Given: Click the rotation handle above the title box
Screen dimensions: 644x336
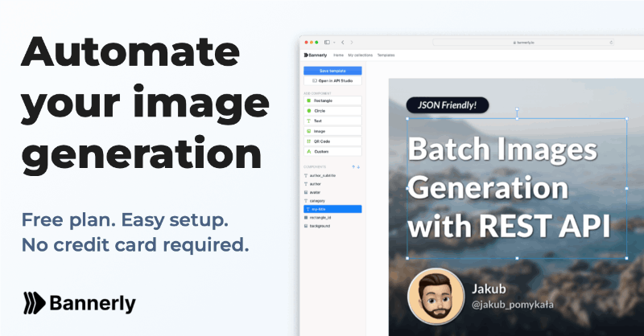Looking at the screenshot, I should (517, 109).
